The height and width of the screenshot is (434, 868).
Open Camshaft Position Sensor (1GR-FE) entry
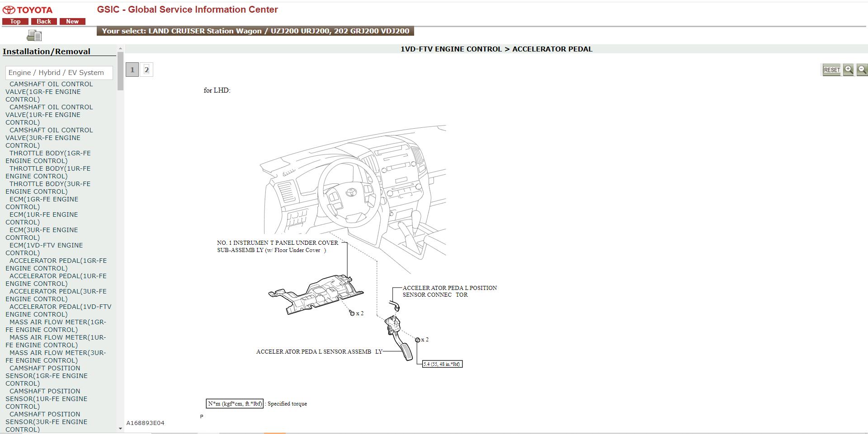pyautogui.click(x=47, y=376)
